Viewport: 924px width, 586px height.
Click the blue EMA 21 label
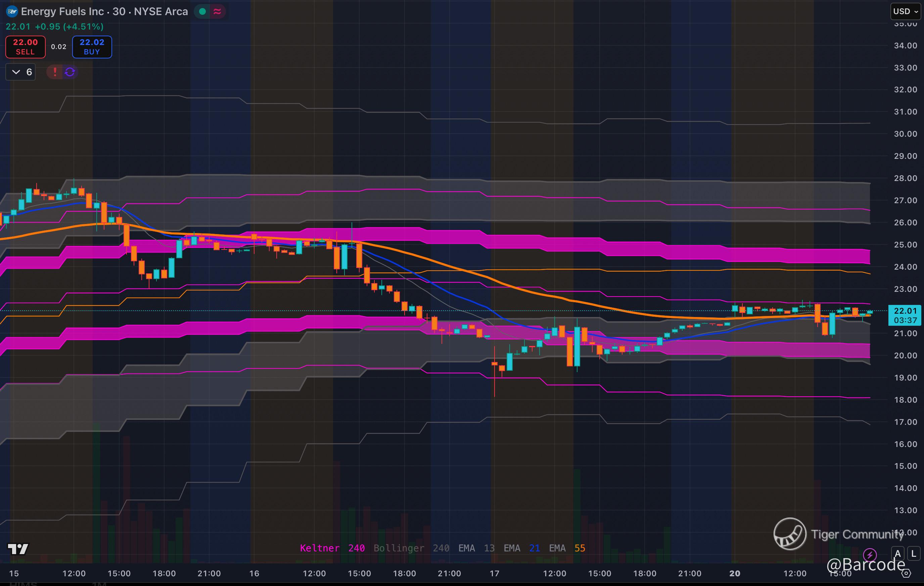(521, 548)
